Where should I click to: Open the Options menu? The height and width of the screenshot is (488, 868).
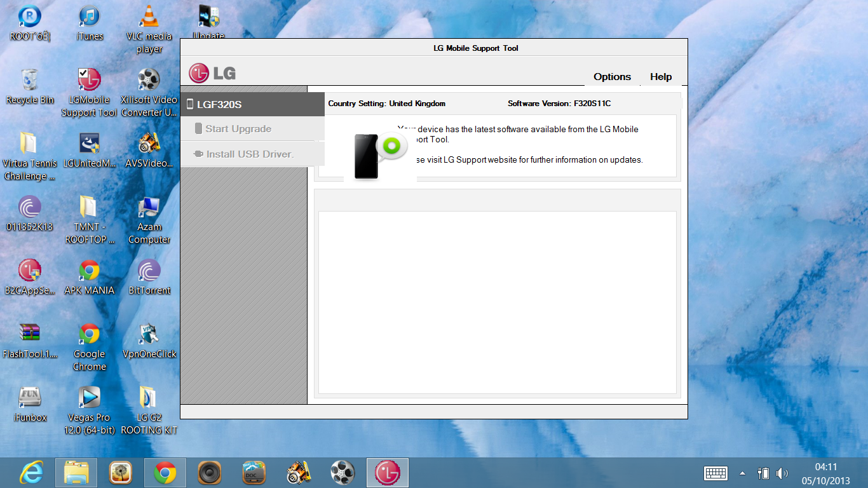click(x=611, y=76)
